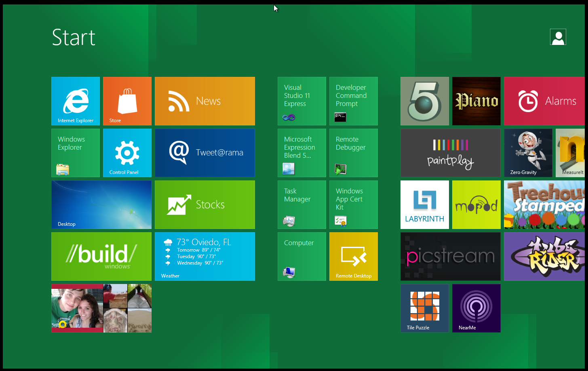Open the Task Manager tile
588x371 pixels.
(x=302, y=205)
